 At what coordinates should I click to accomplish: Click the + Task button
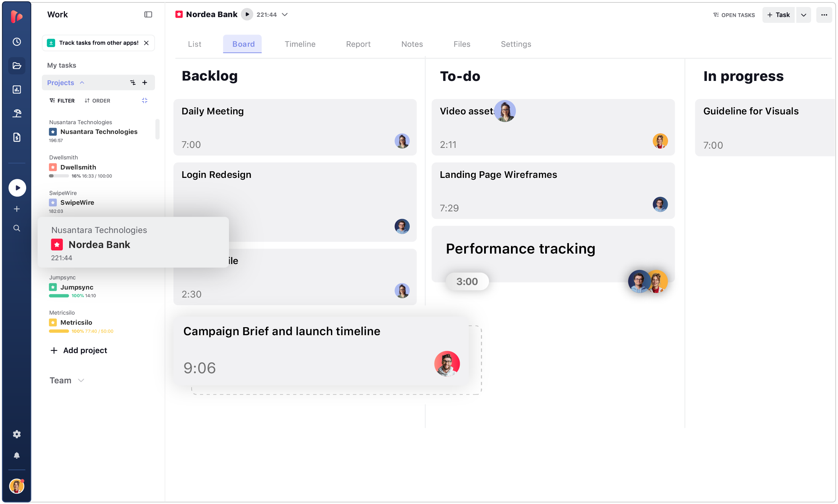(x=778, y=15)
